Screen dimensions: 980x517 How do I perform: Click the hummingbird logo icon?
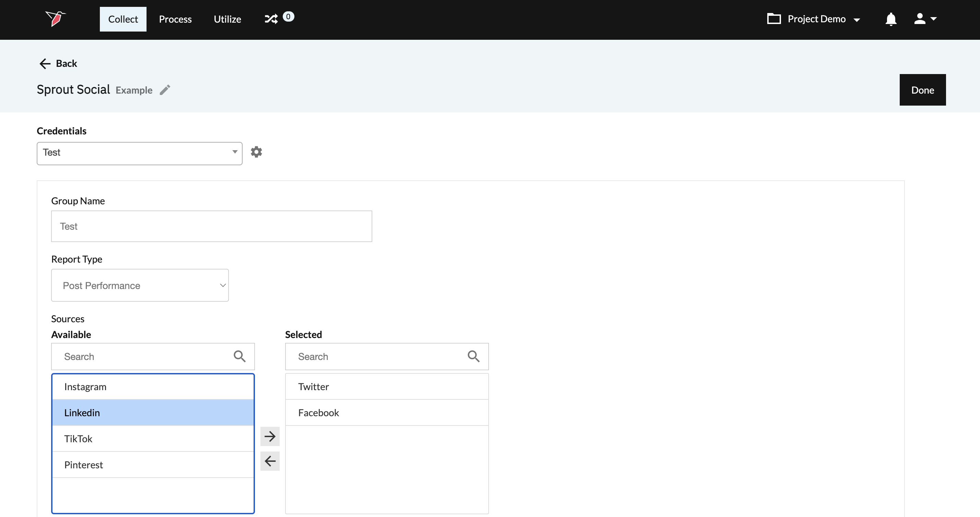click(x=56, y=19)
